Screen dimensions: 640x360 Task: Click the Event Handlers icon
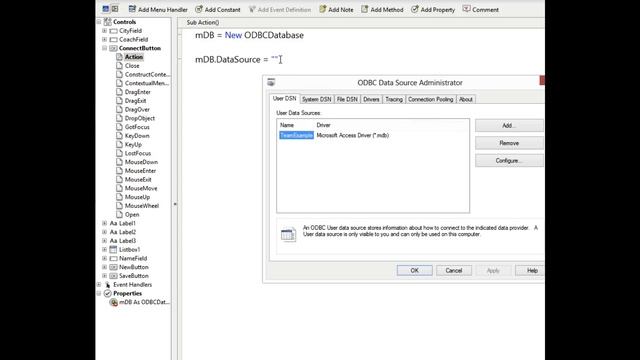108,284
